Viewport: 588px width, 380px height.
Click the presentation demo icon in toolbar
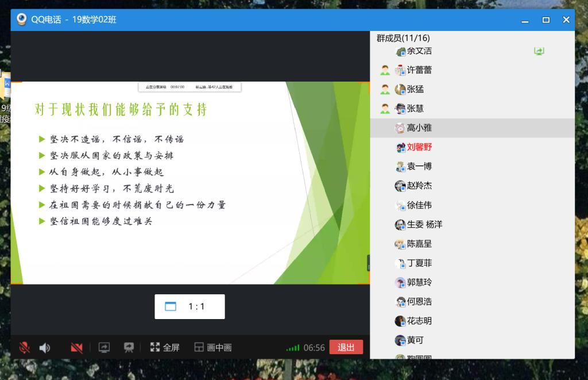click(x=129, y=347)
